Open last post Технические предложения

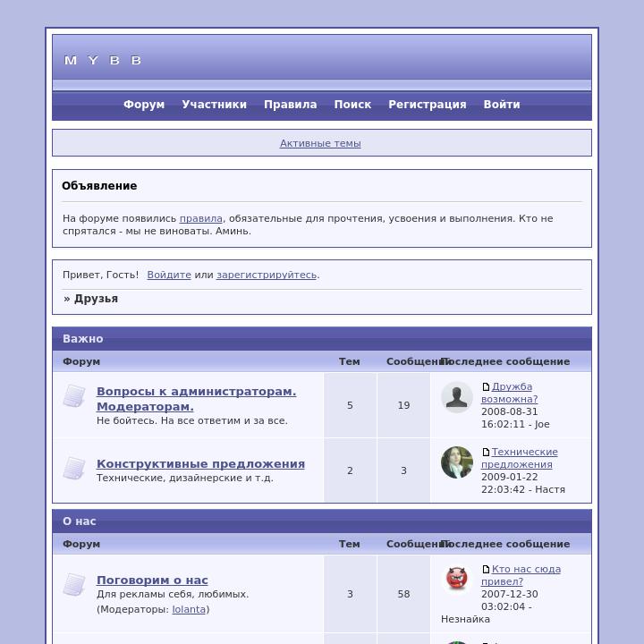(x=520, y=458)
